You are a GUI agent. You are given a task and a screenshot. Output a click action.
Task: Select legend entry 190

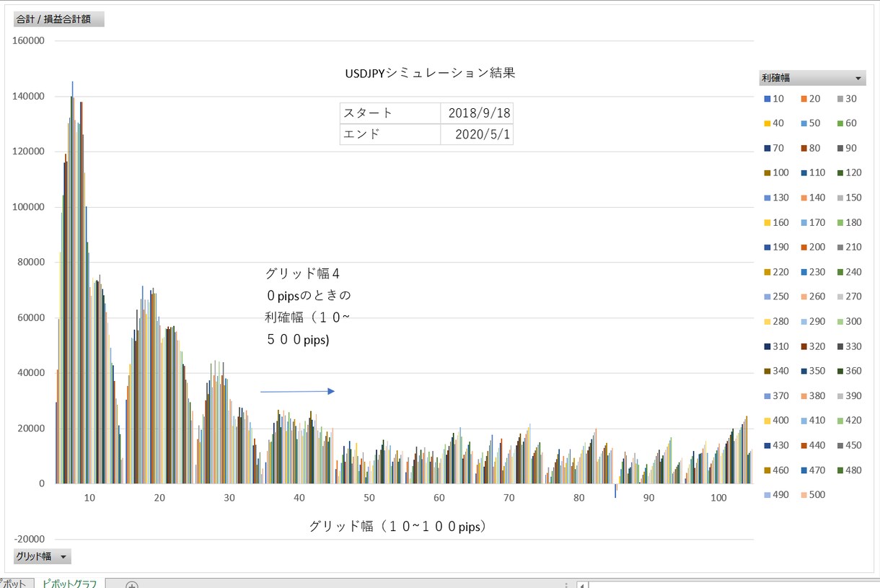[777, 247]
